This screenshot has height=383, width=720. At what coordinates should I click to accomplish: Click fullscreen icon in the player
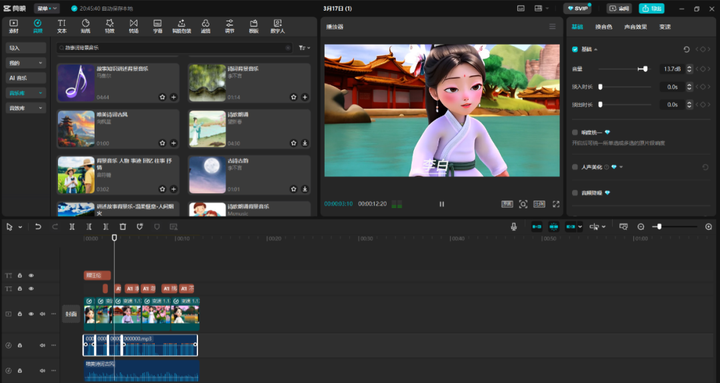point(556,204)
